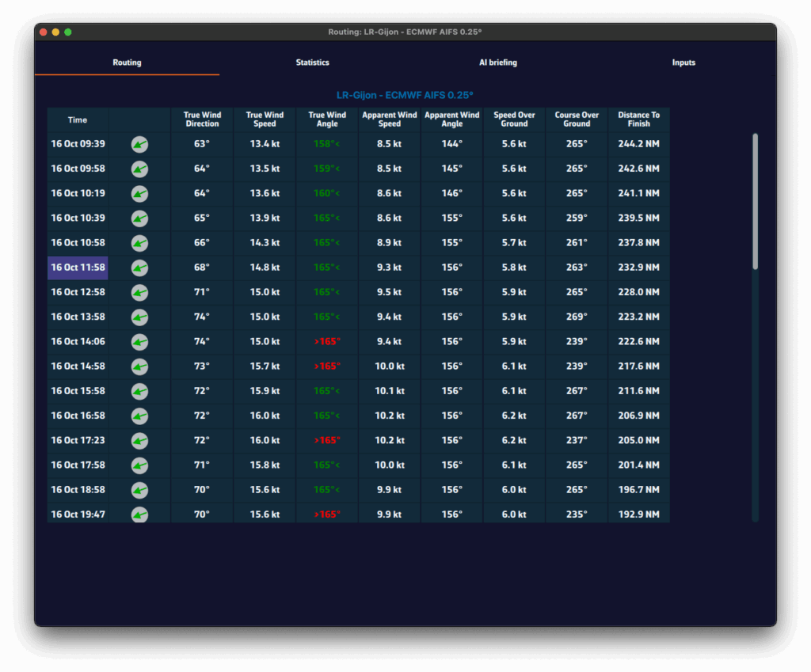
Task: Switch to the Statistics tab
Action: coord(312,63)
